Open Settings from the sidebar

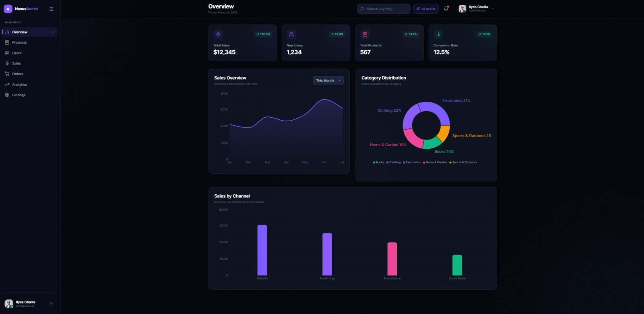point(19,95)
